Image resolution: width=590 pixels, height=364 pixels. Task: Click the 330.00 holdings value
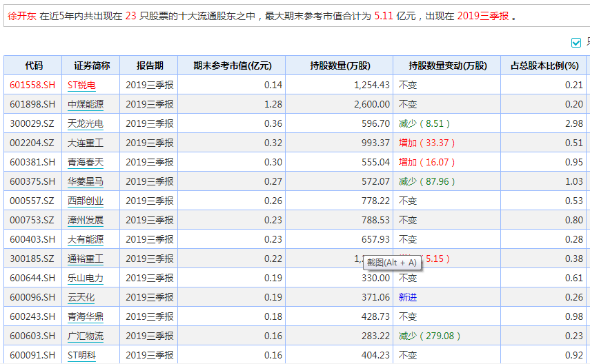(375, 278)
